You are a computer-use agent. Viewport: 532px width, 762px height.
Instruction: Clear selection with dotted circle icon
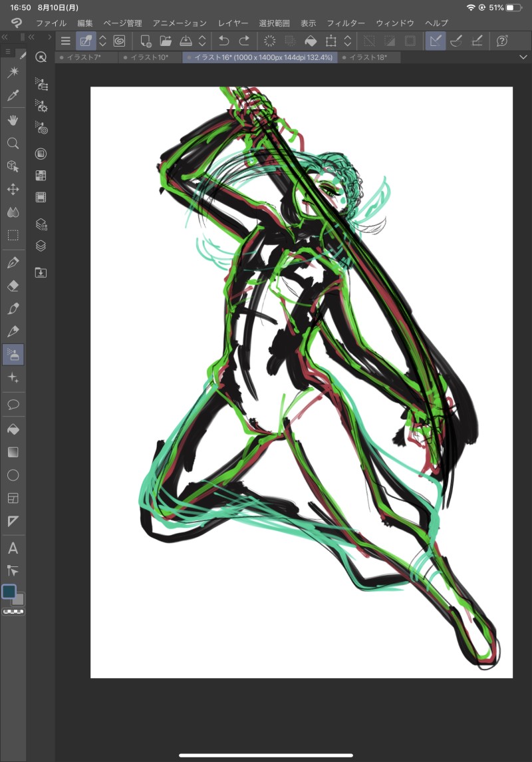click(269, 41)
